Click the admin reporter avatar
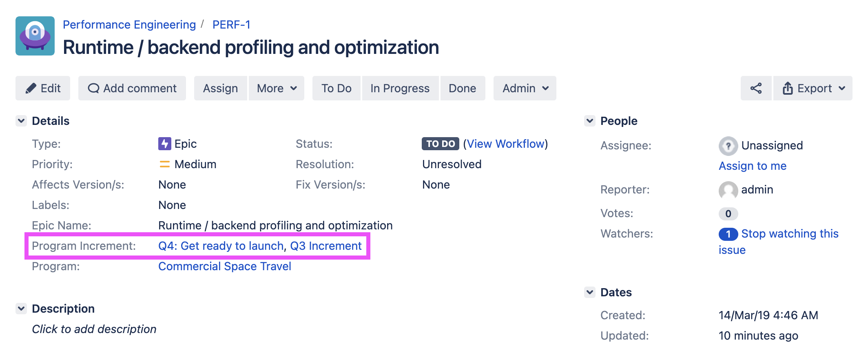Image resolution: width=868 pixels, height=360 pixels. (728, 190)
